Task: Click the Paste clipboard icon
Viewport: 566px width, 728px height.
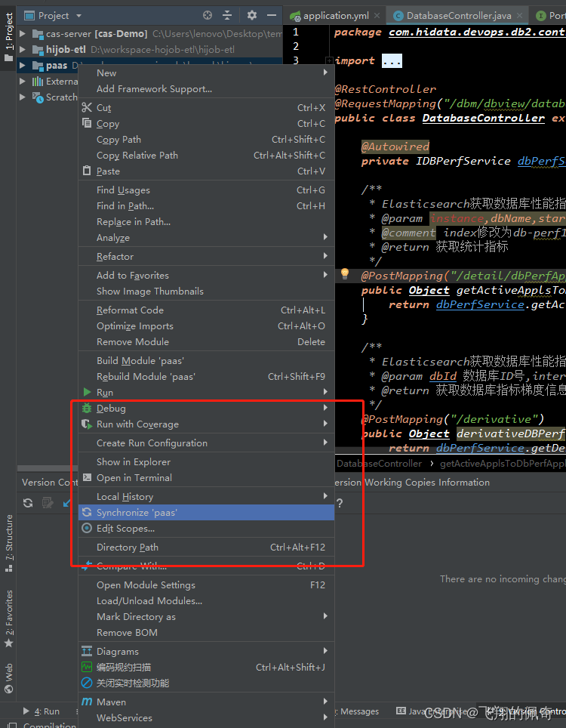Action: [x=87, y=171]
